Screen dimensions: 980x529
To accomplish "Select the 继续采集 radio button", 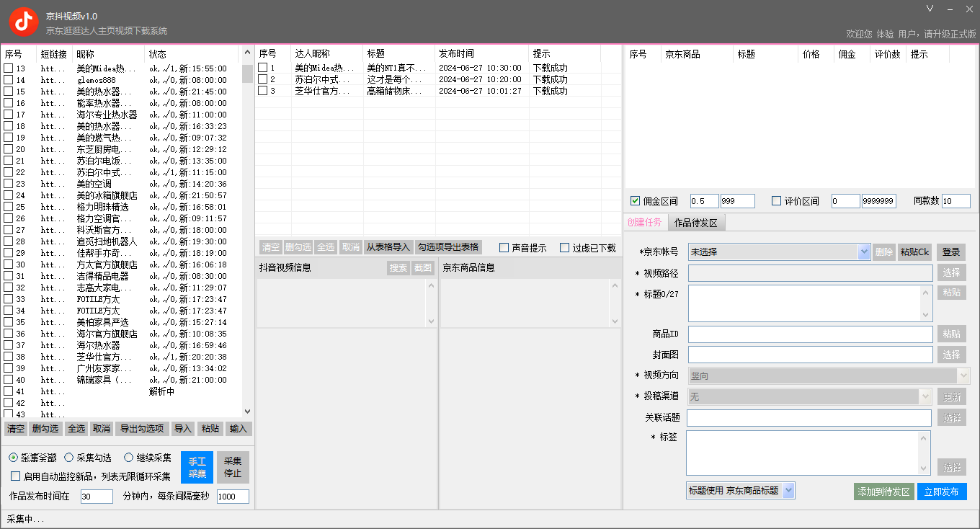I will pyautogui.click(x=129, y=458).
